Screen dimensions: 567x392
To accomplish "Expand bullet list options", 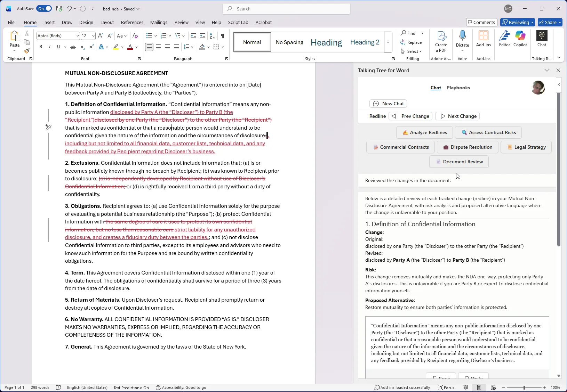I will [x=155, y=36].
